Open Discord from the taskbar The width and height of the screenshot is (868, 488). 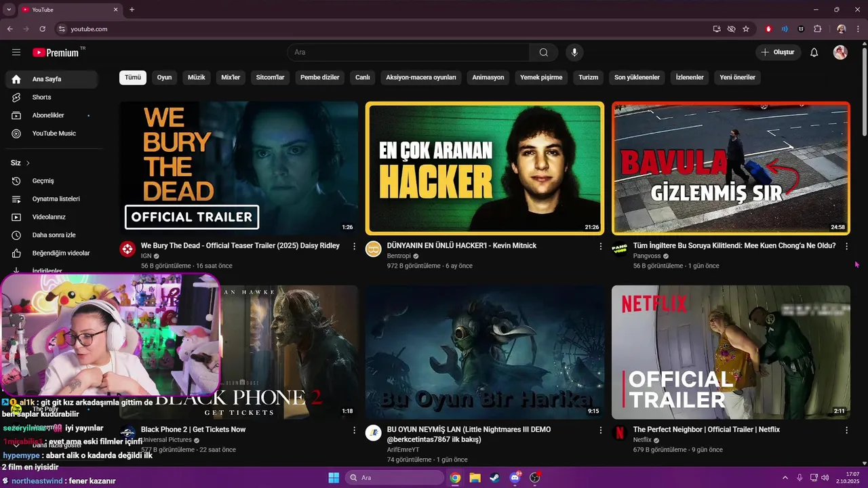(x=515, y=478)
